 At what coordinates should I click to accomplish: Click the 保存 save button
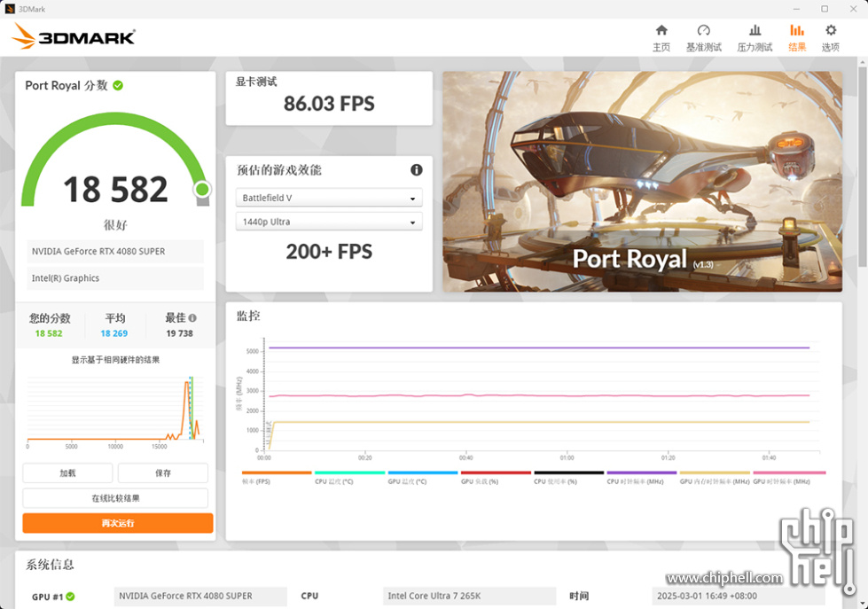coord(163,472)
